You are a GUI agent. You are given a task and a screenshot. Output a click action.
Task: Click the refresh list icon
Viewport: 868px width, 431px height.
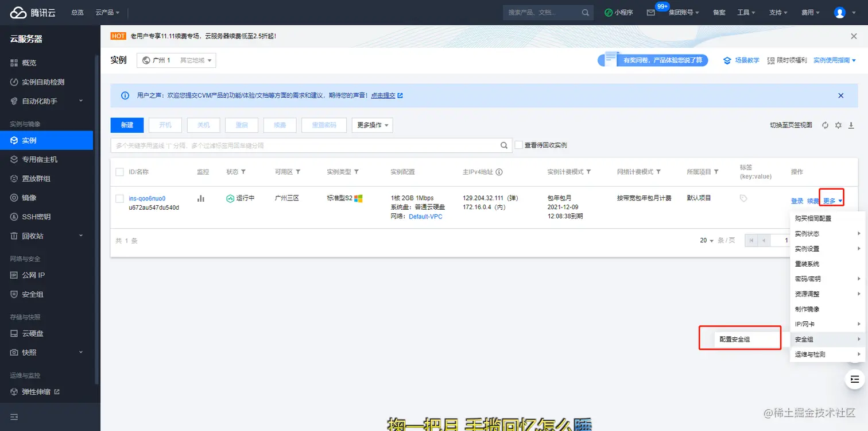pyautogui.click(x=825, y=125)
